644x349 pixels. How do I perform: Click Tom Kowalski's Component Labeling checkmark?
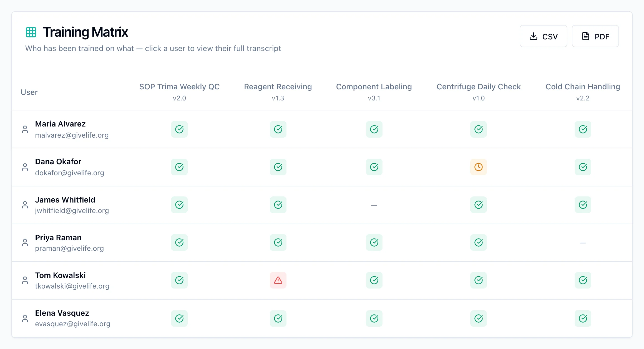pos(374,280)
